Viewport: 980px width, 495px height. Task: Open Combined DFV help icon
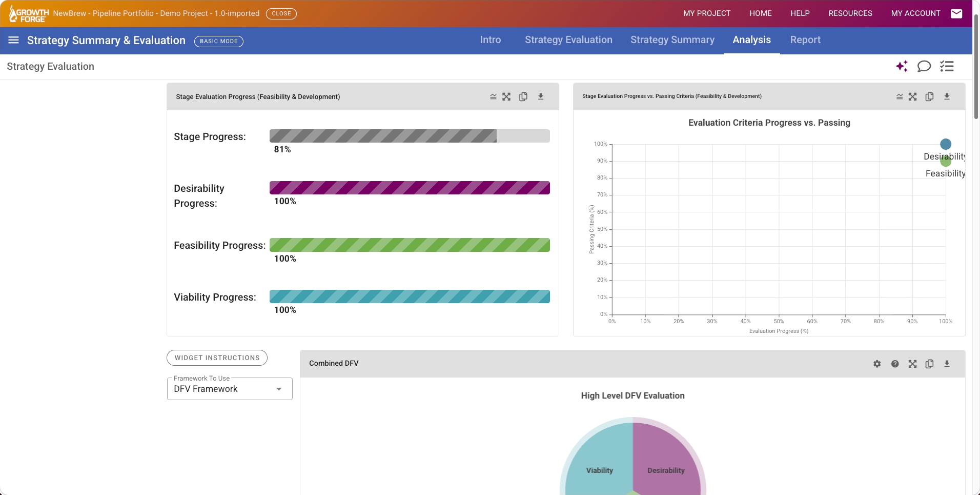click(895, 364)
